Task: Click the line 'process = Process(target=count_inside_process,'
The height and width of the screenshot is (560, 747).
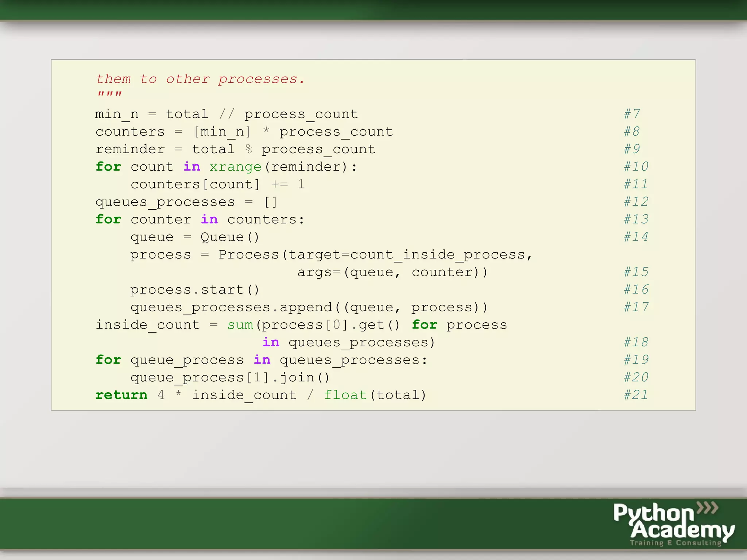Action: [332, 254]
